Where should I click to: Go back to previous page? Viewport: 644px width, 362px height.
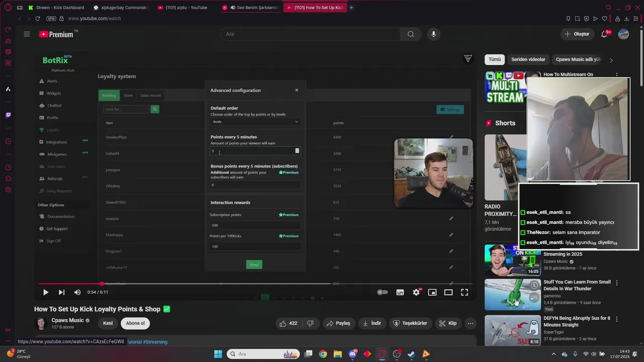point(20,19)
